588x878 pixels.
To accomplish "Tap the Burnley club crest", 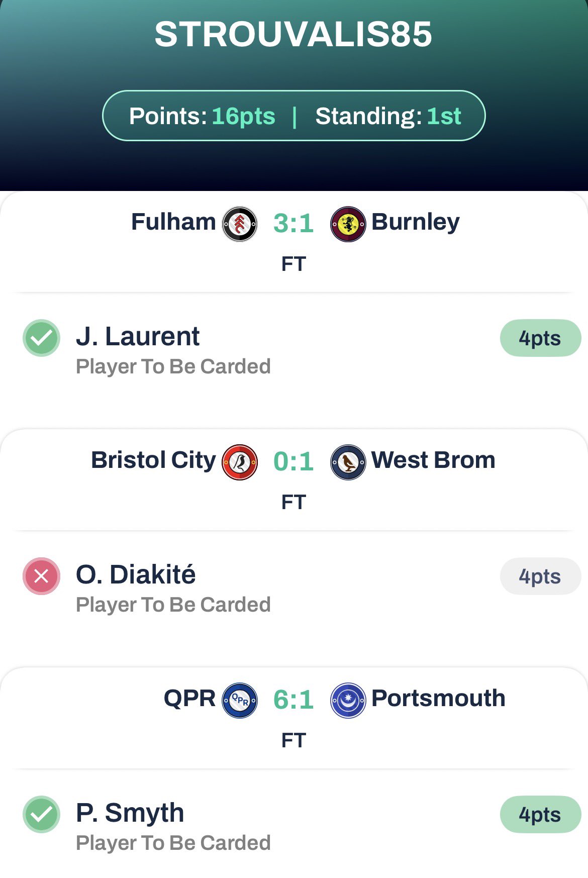I will pos(348,224).
